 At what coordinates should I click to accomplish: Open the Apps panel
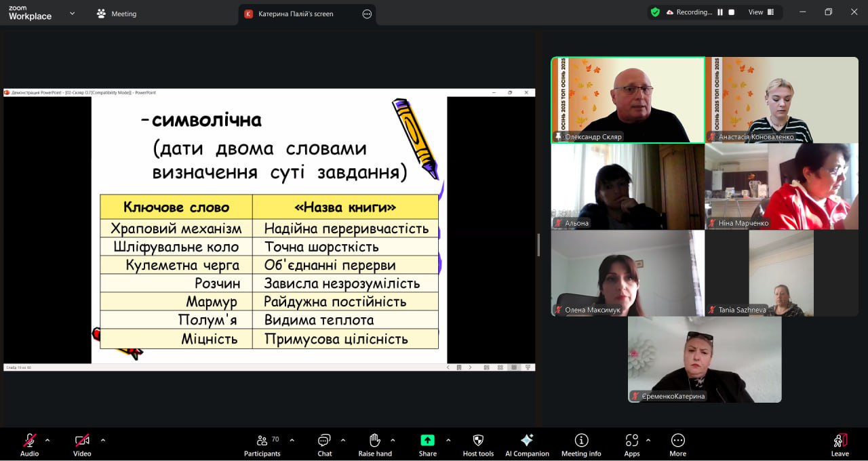click(x=632, y=445)
